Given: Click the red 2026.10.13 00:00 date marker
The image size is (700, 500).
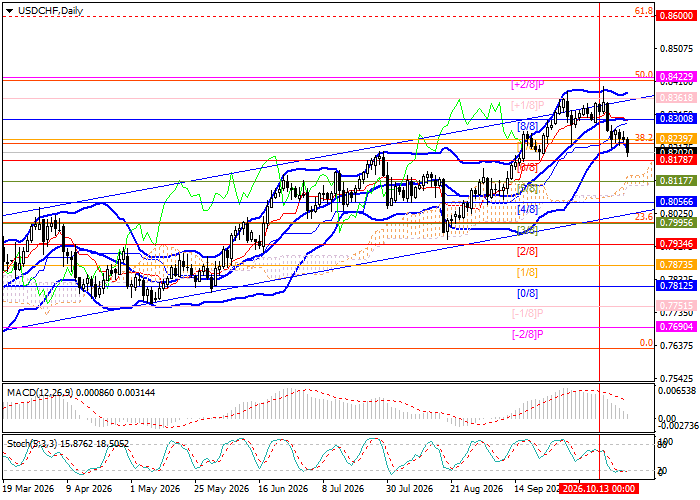Looking at the screenshot, I should [598, 489].
